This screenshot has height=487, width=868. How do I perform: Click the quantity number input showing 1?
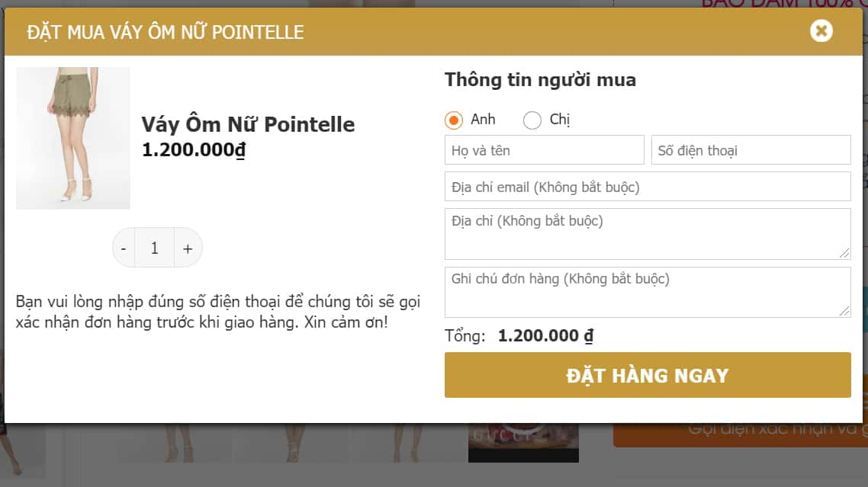coord(155,247)
